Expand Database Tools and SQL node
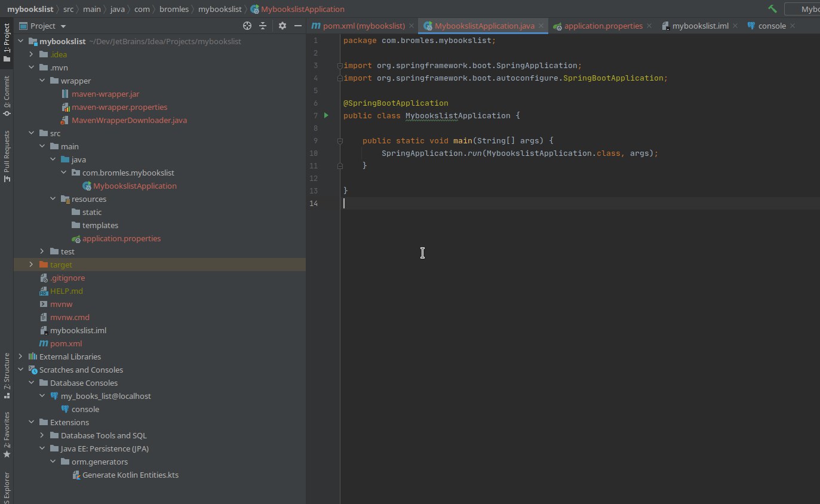Image resolution: width=820 pixels, height=504 pixels. [42, 435]
